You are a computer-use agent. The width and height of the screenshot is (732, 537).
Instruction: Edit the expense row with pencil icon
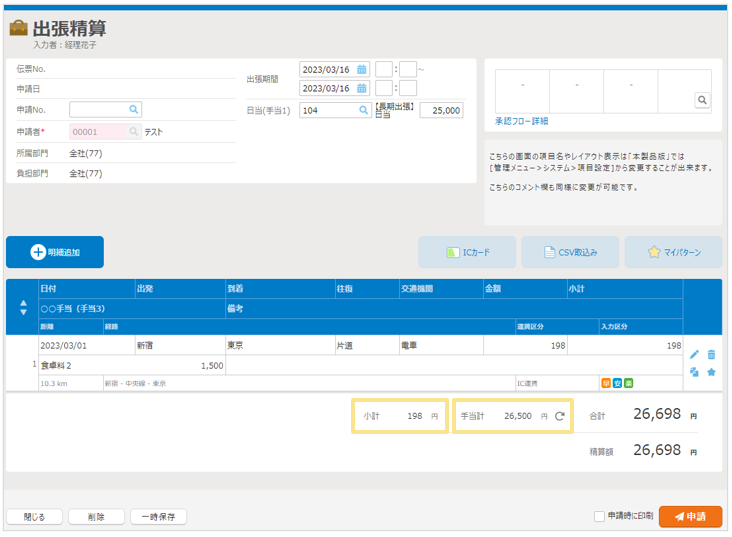(x=695, y=354)
